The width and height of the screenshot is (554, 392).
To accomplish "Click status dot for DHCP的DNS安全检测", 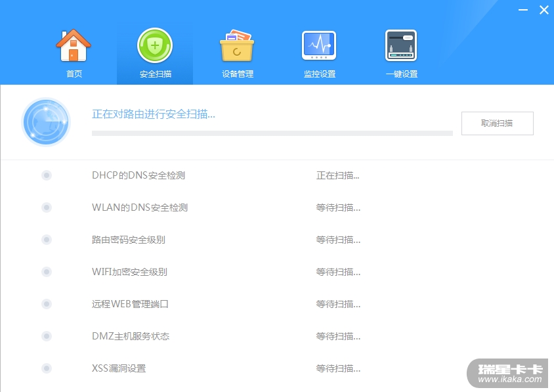I will (x=47, y=175).
